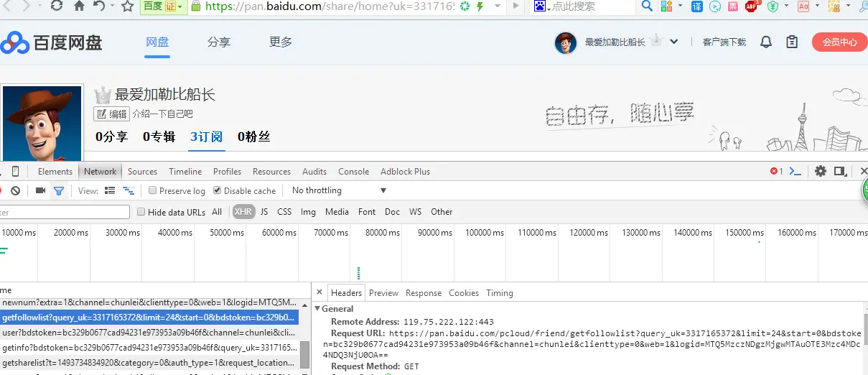Go to the browser home page icon
Viewport: 868px width, 375px height.
79,6
